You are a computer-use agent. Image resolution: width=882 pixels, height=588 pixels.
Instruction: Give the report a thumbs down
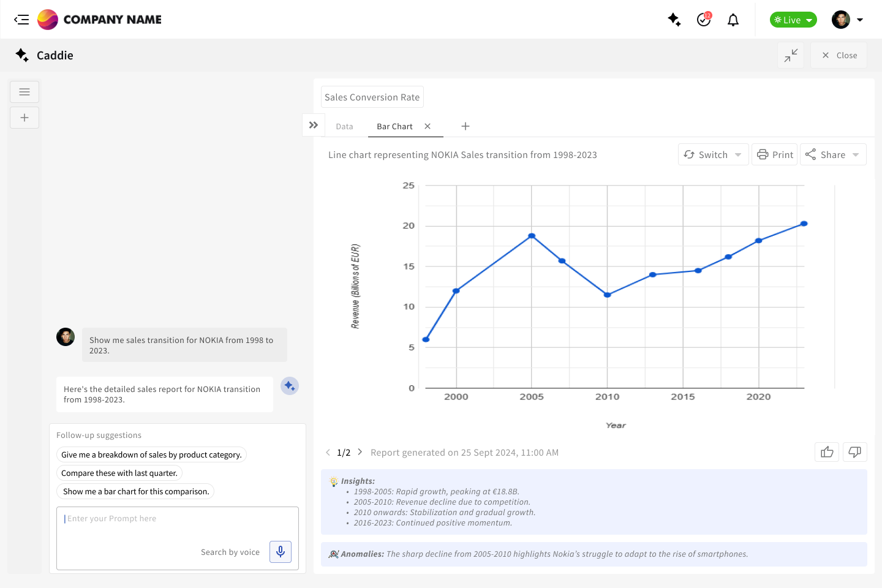pyautogui.click(x=855, y=452)
